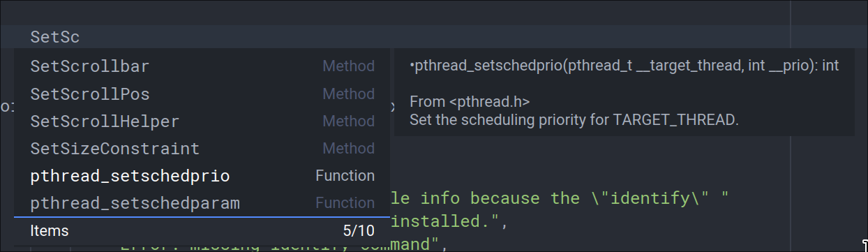868x252 pixels.
Task: Click the Function label beside pthread_setschedprio
Action: click(x=345, y=176)
